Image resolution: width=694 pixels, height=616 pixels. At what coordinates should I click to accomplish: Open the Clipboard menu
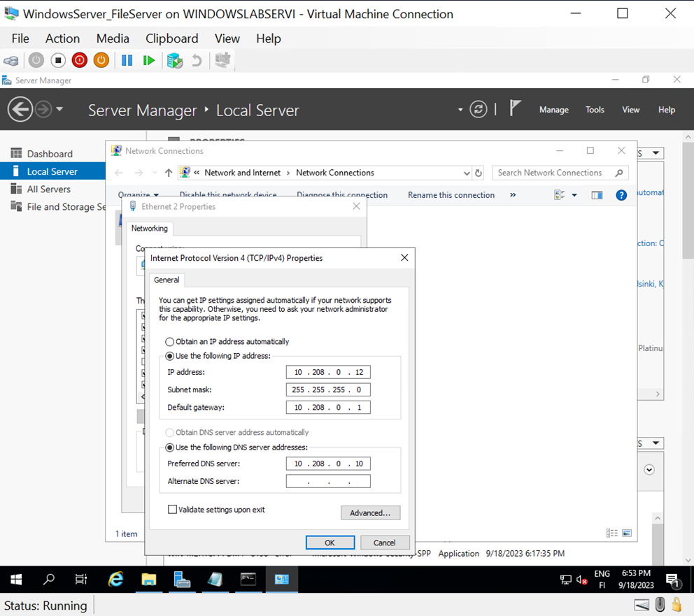[x=171, y=38]
